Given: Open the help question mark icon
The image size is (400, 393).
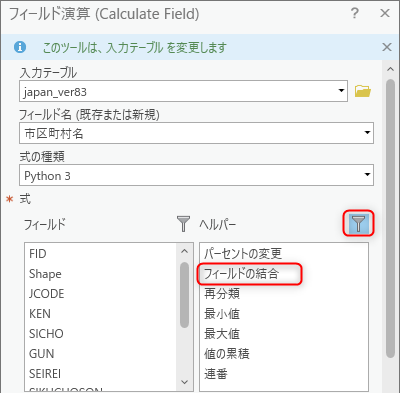Looking at the screenshot, I should point(355,13).
